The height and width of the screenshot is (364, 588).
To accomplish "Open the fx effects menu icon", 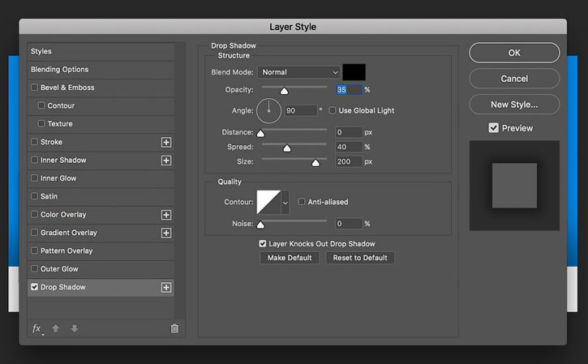I will [x=36, y=329].
